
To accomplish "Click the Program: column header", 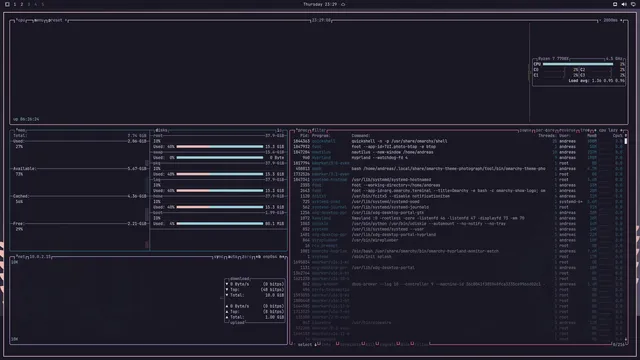I will 321,136.
